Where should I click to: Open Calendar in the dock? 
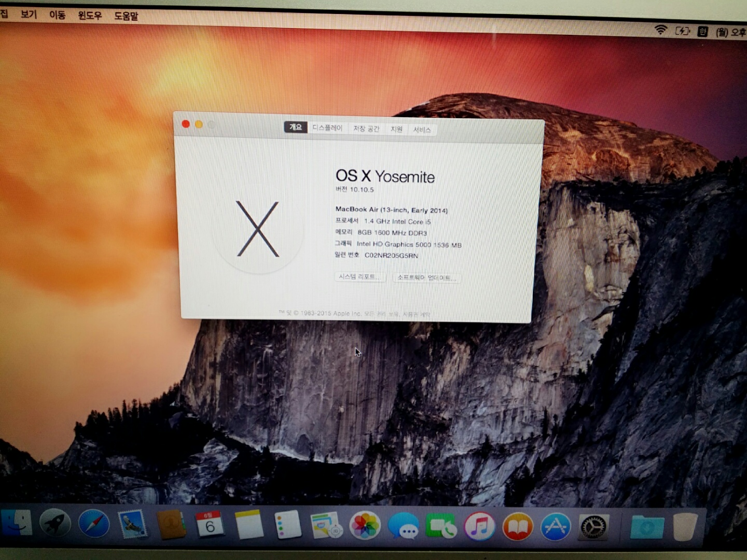point(210,525)
